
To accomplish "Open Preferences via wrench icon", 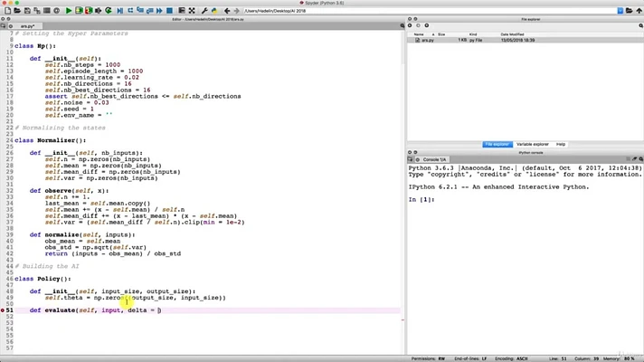I will [204, 11].
